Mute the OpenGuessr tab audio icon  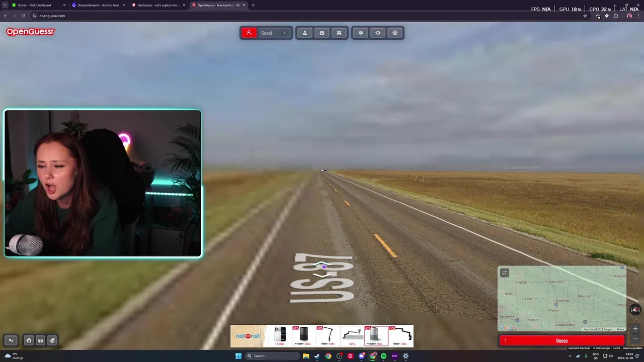[238, 5]
